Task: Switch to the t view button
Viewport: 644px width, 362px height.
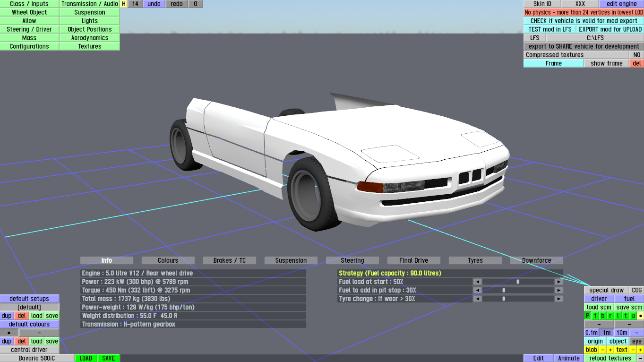Action: pos(626,316)
